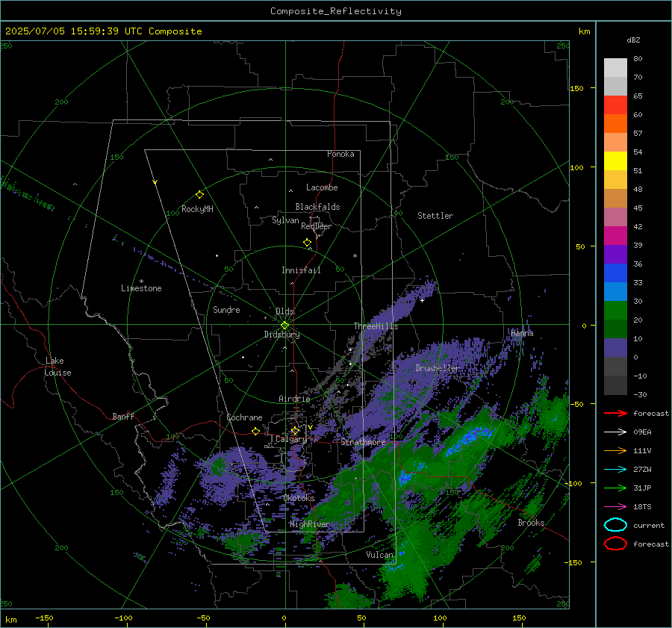
Task: Click the white 09EA arrow icon
Action: [x=615, y=432]
